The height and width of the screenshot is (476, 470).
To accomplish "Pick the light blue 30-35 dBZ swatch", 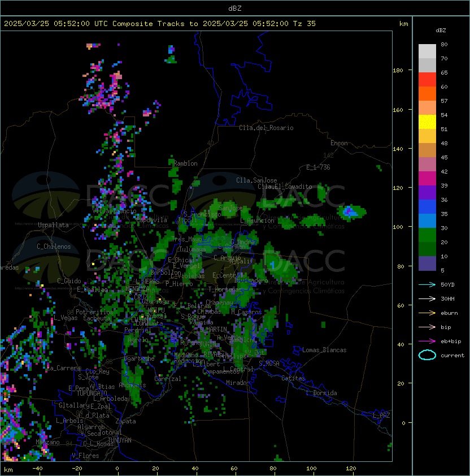I will click(x=427, y=221).
